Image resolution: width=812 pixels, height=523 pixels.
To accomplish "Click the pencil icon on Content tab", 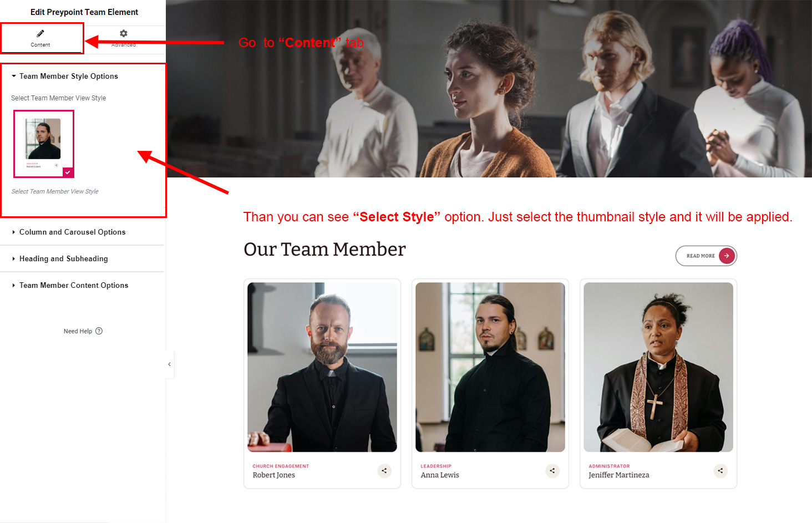I will (40, 33).
